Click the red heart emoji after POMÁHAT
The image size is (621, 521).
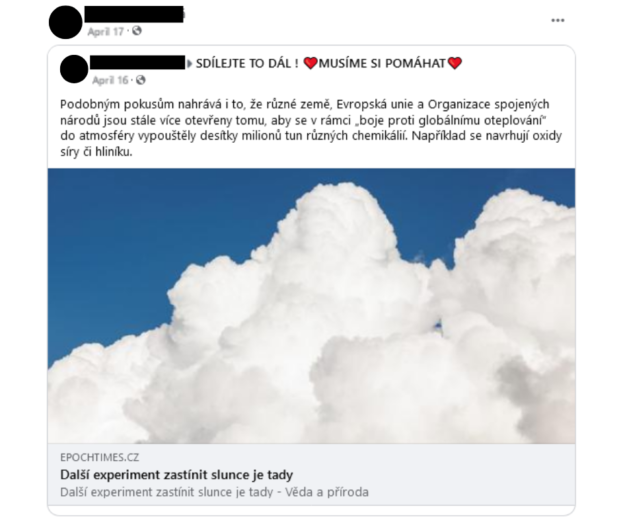(x=454, y=63)
